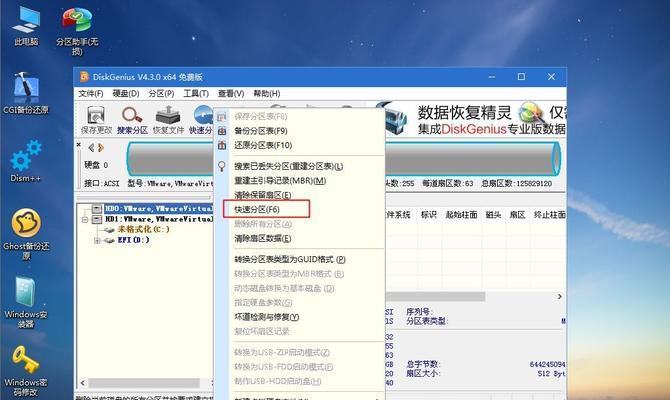This screenshot has width=670, height=400.
Task: Click the 快速分区 toolbar icon
Action: pos(201,119)
